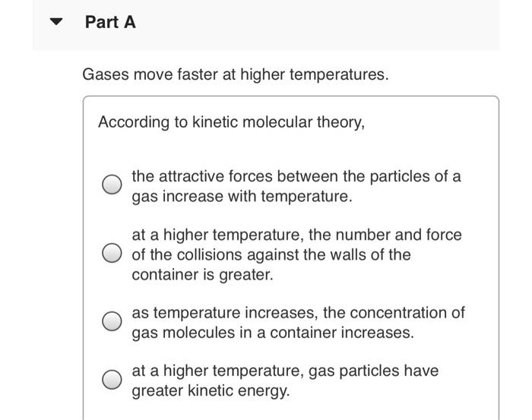Click the text 'gas particles have greater kinetic energy'
This screenshot has width=532, height=420.
[x=285, y=381]
